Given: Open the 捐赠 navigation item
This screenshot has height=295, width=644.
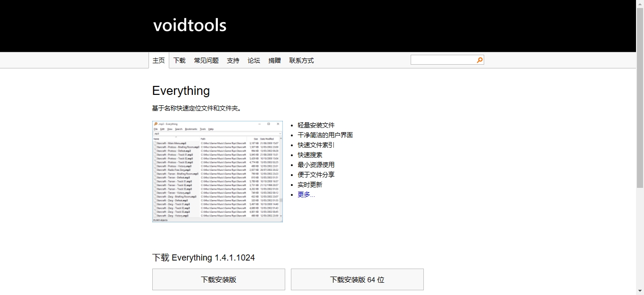Looking at the screenshot, I should [x=275, y=60].
